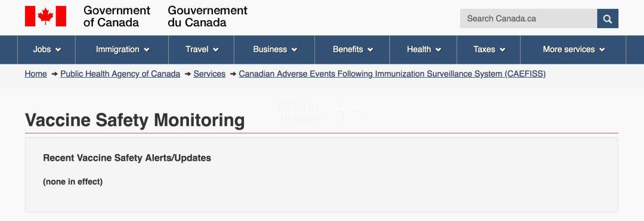The image size is (644, 221).
Task: Open Public Health Agency of Canada link
Action: (120, 74)
